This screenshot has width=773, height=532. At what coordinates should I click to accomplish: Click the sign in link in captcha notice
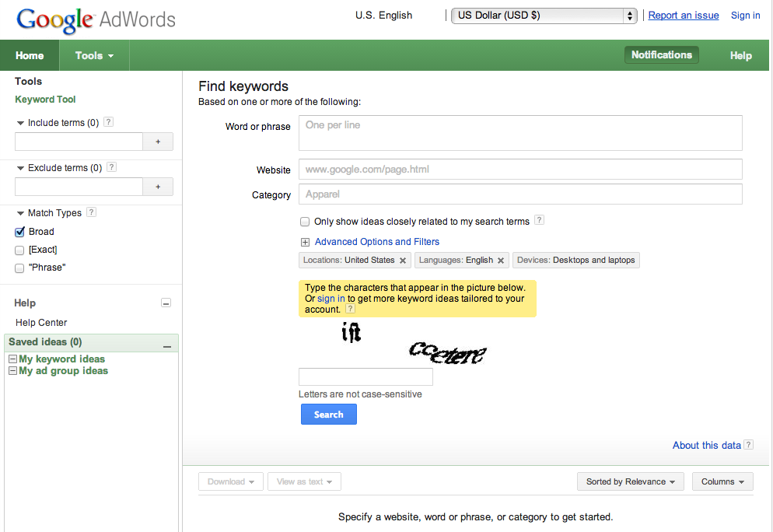[x=331, y=299]
